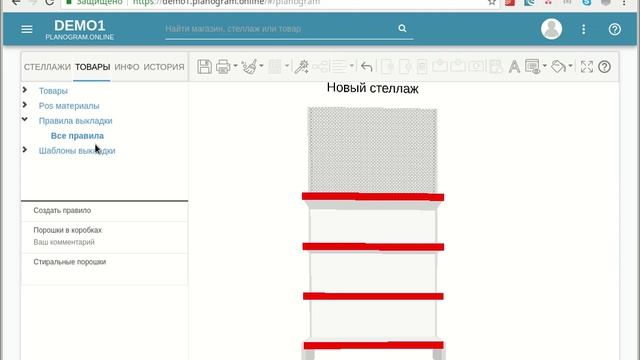Click the greyed photo camera icon
This screenshot has height=360, width=640.
(476, 66)
